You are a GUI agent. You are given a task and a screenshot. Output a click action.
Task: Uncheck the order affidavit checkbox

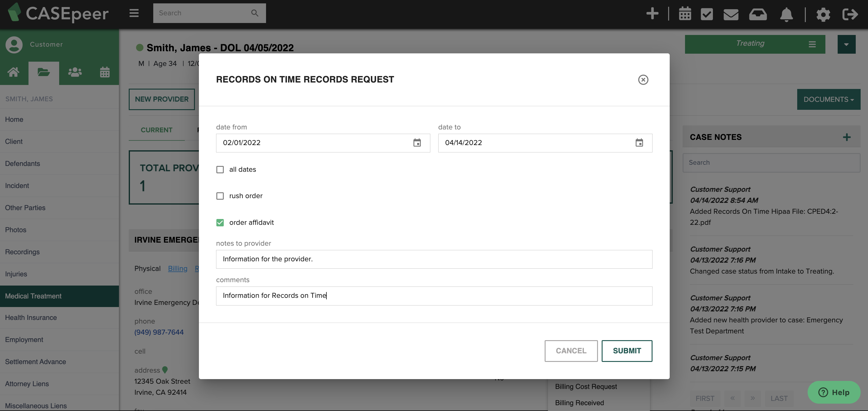tap(220, 223)
